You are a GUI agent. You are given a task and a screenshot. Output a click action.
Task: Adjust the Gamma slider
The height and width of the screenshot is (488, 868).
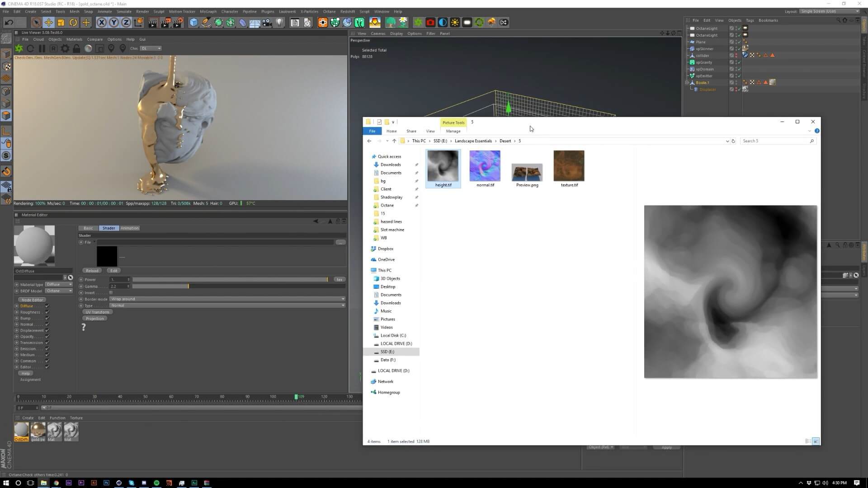(x=189, y=286)
